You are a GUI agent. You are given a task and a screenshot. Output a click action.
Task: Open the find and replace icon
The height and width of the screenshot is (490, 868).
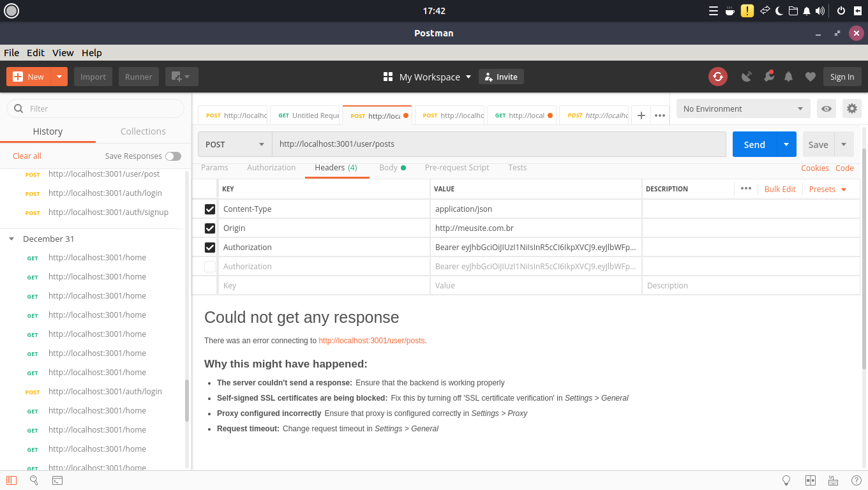pos(34,480)
